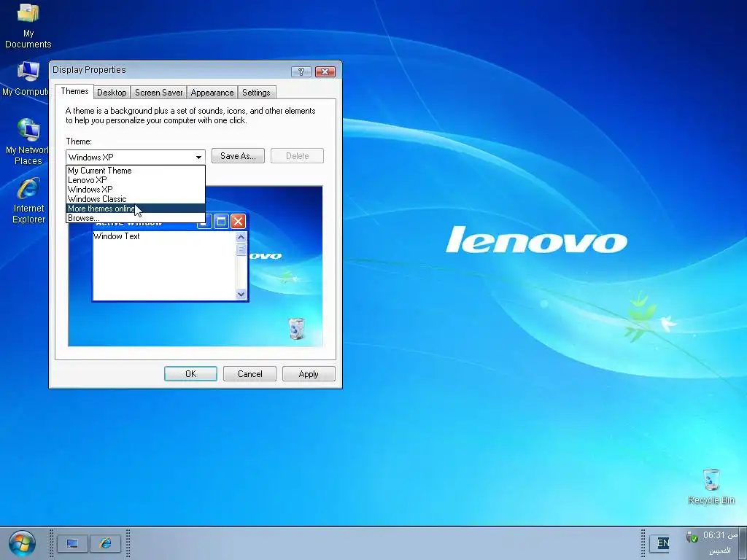Open the Start menu orb

[x=22, y=543]
